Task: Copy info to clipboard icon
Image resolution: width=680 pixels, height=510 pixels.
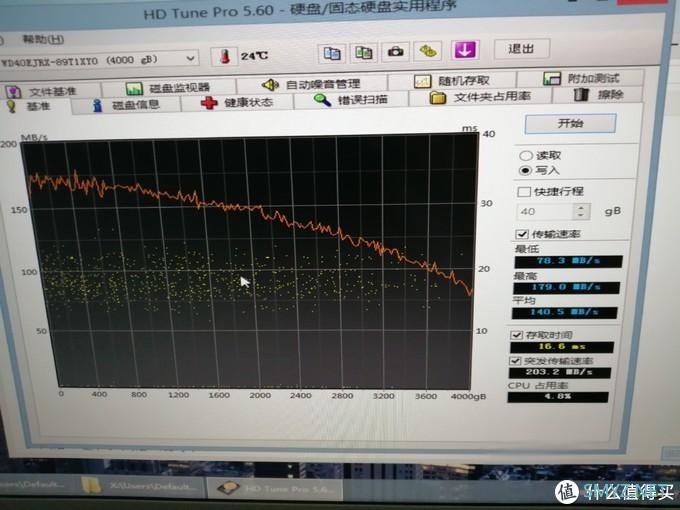Action: [332, 53]
